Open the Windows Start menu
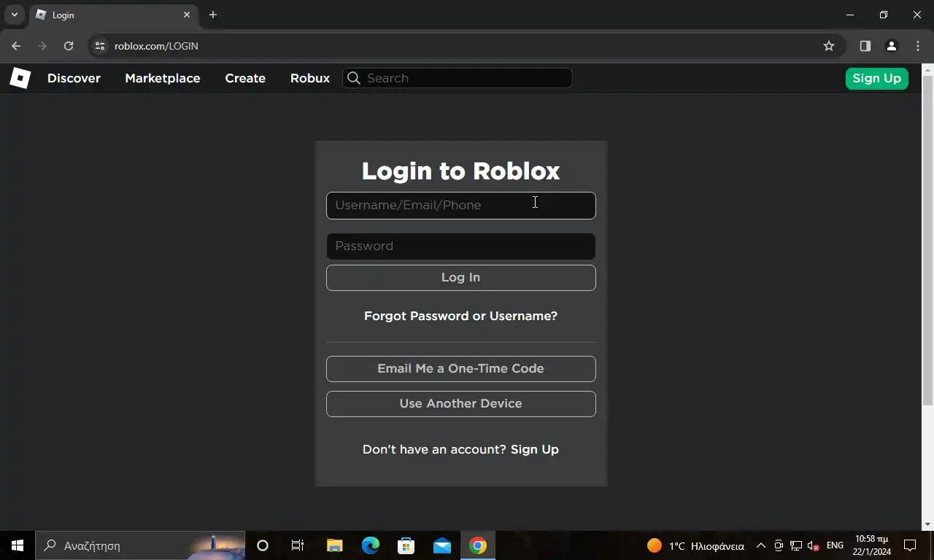The width and height of the screenshot is (934, 560). tap(18, 545)
